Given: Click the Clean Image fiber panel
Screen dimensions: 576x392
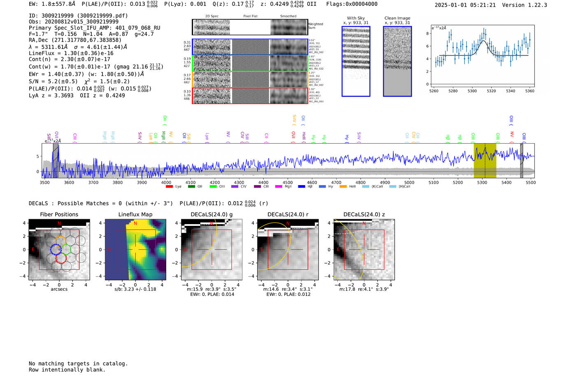Looking at the screenshot, I should pyautogui.click(x=397, y=61).
